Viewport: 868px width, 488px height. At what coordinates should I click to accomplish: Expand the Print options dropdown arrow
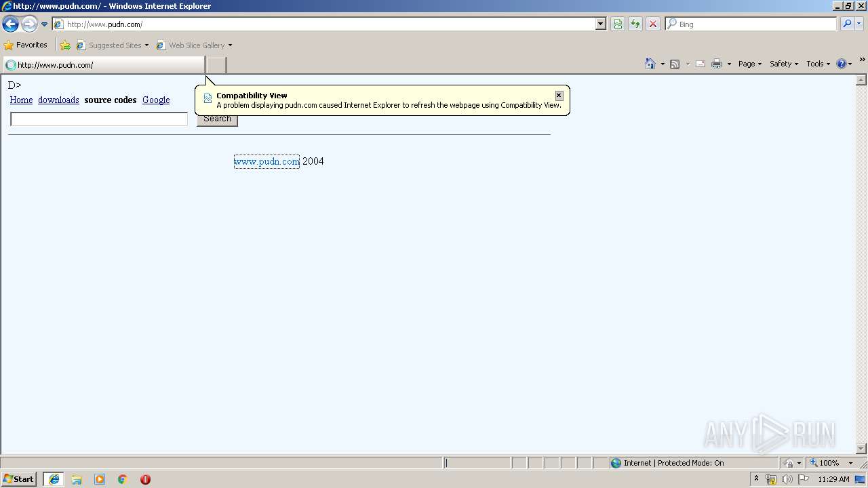[x=729, y=64]
